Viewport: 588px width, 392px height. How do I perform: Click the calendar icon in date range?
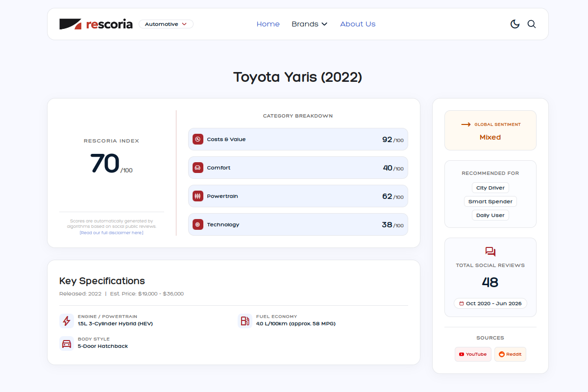(x=462, y=303)
